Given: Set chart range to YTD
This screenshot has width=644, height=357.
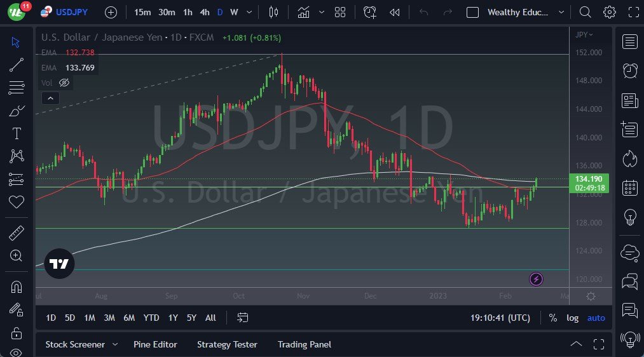Looking at the screenshot, I should (151, 318).
